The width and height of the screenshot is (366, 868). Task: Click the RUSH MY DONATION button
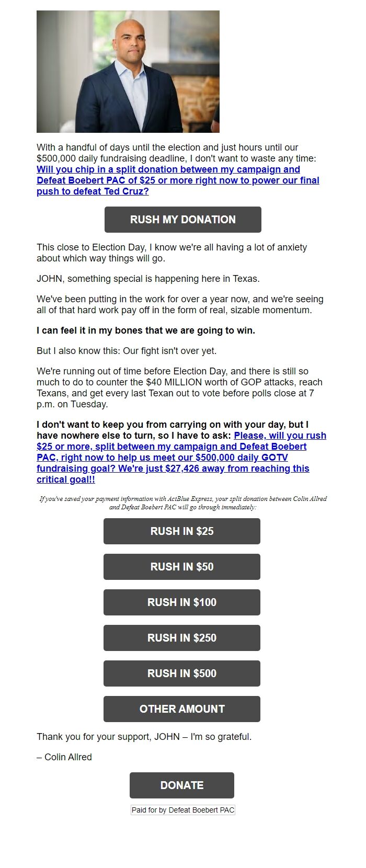click(x=182, y=220)
